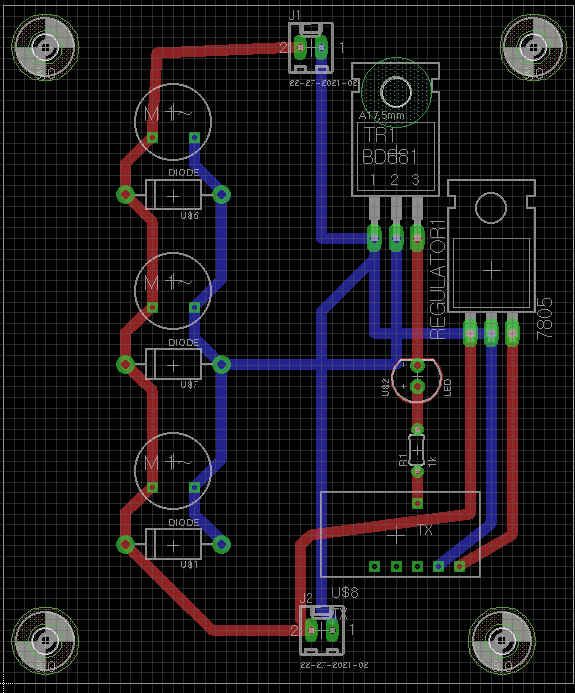Select the U$6 diode body

173,194
